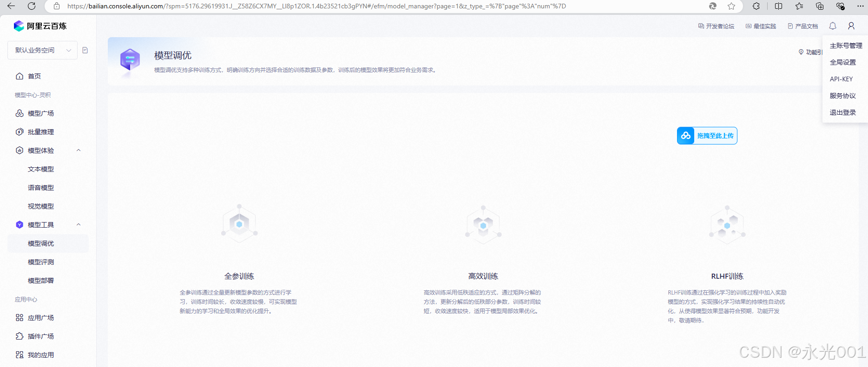Click the 模型调优 page heading
Image resolution: width=868 pixels, height=367 pixels.
pyautogui.click(x=173, y=55)
